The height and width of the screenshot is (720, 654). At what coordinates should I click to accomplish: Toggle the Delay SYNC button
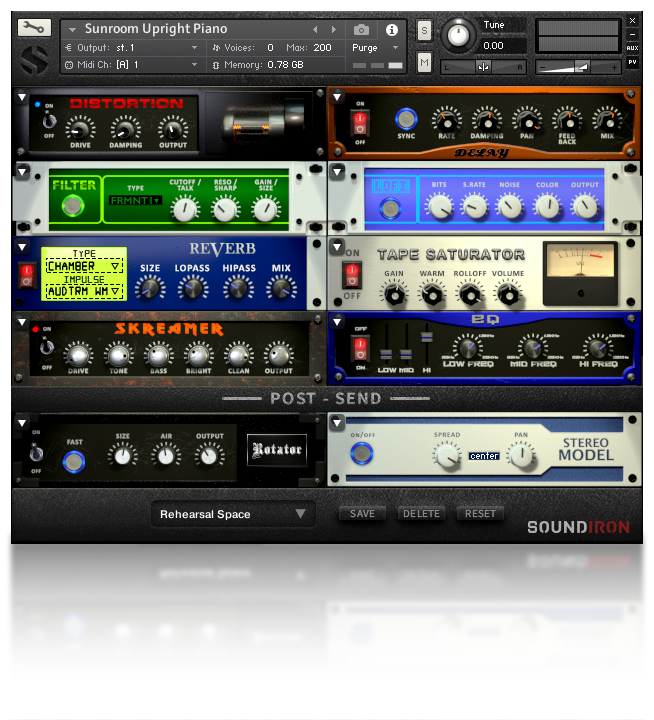(x=406, y=119)
